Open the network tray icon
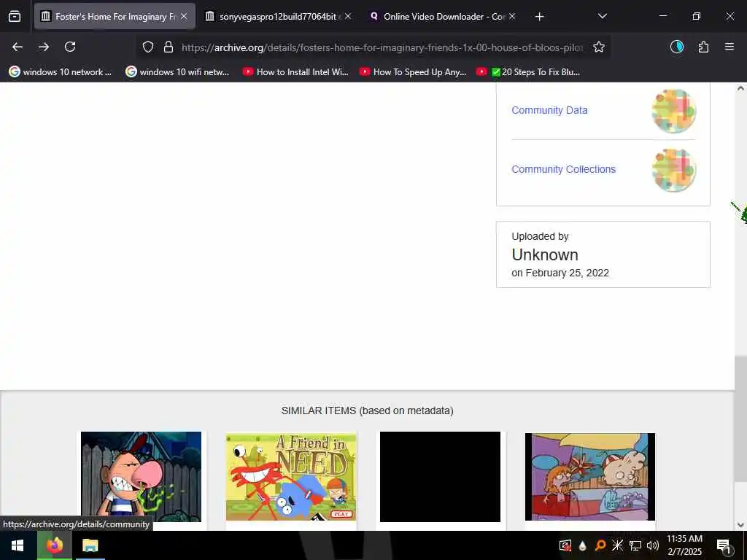 [x=635, y=545]
